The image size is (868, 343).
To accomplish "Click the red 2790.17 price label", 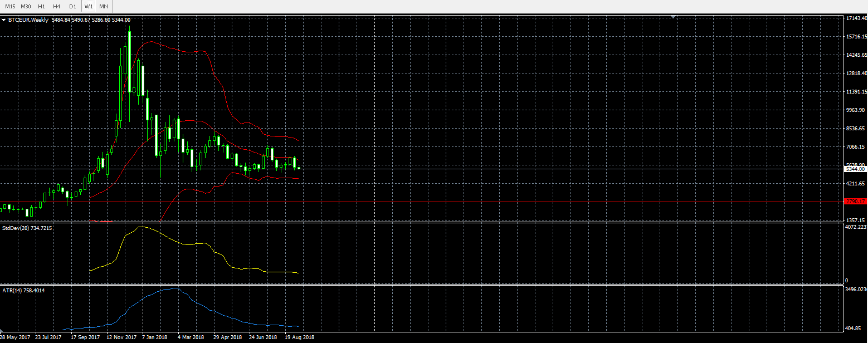I will [x=855, y=202].
